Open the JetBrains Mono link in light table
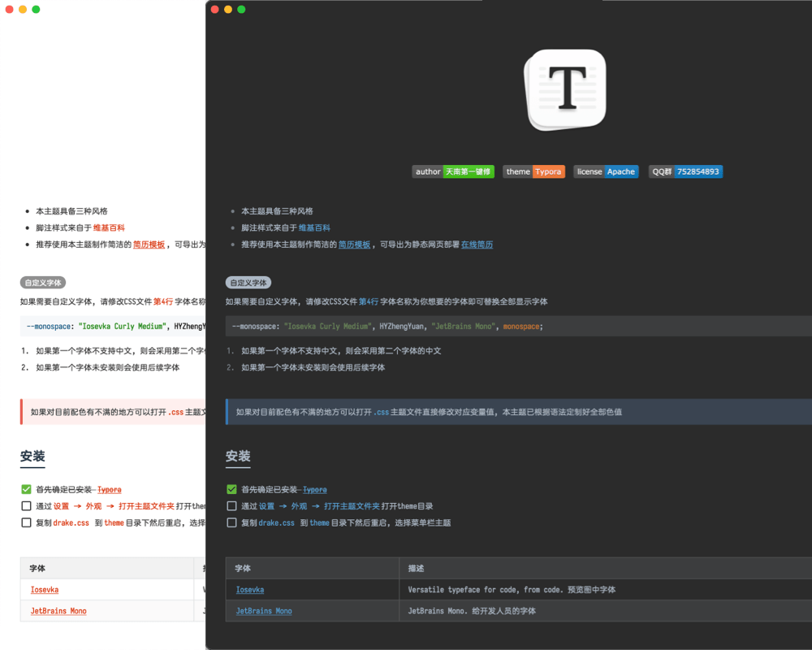This screenshot has height=650, width=812. (58, 611)
